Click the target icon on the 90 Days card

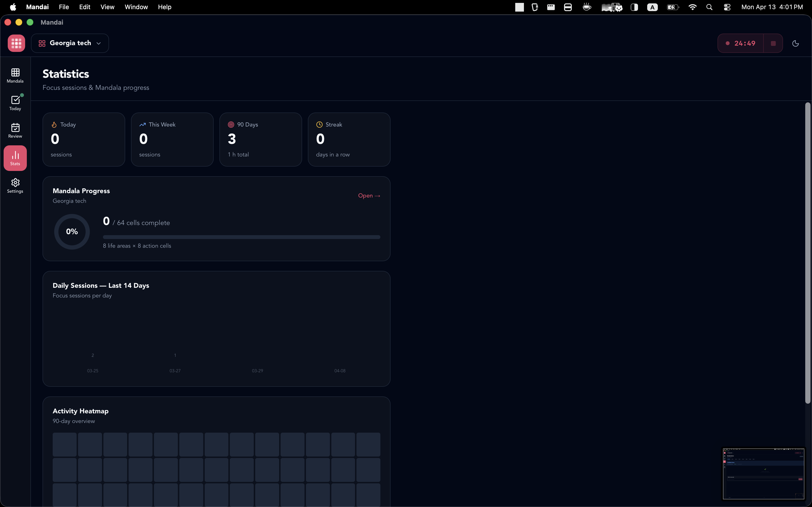coord(231,124)
